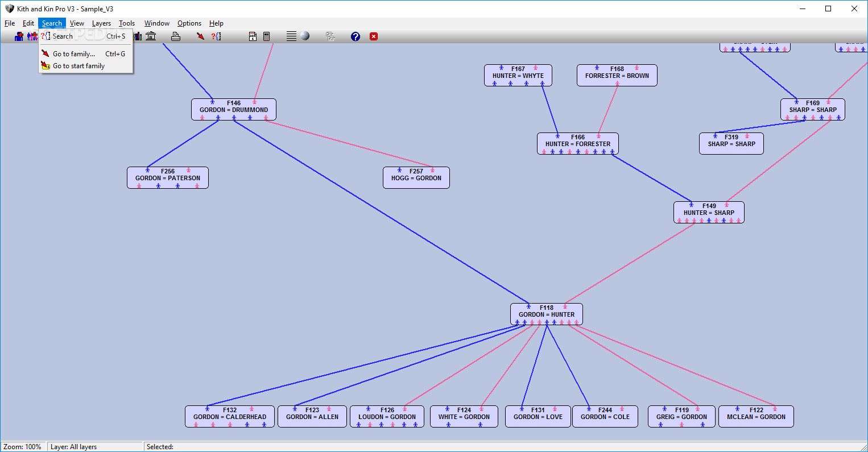Image resolution: width=868 pixels, height=452 pixels.
Task: Select family box F167 HUNTER = WHYTE
Action: click(518, 75)
